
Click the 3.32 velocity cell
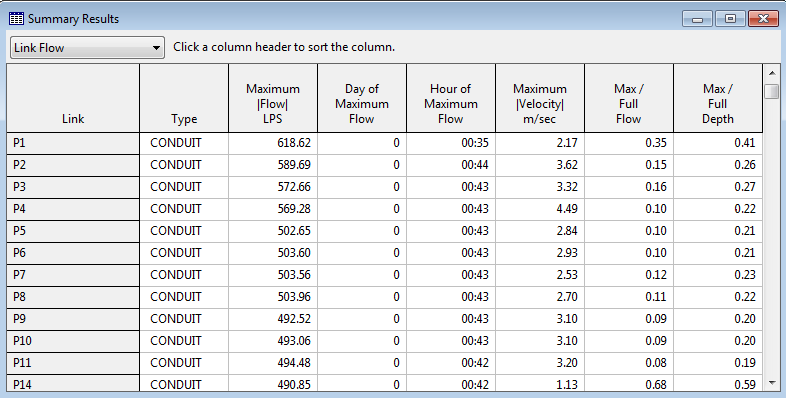click(540, 187)
